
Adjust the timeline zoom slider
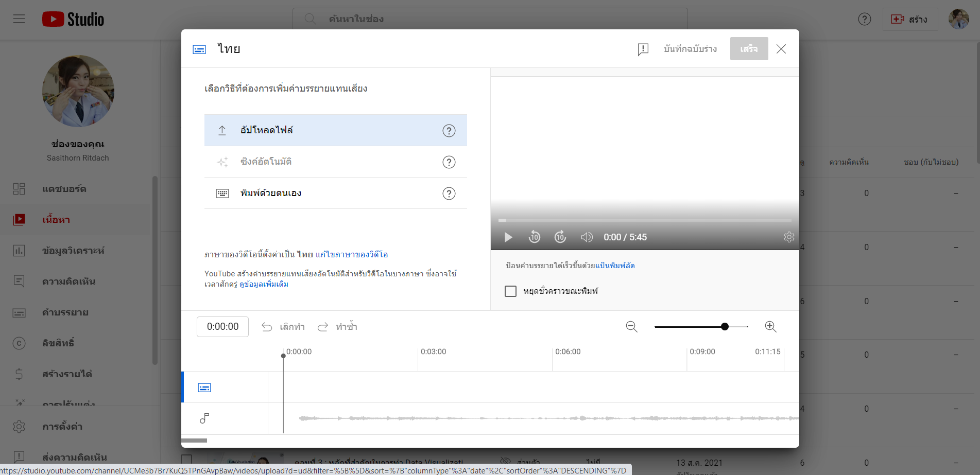pos(725,327)
